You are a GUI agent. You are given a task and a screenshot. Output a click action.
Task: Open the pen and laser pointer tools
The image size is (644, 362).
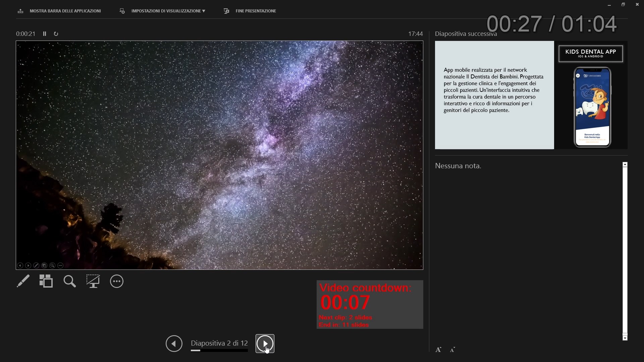(x=23, y=281)
